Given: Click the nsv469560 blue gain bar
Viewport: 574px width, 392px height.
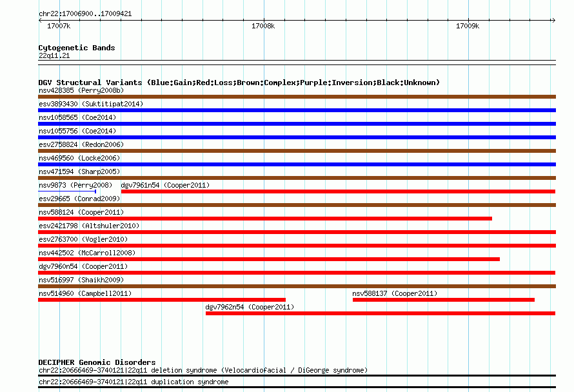Looking at the screenshot, I should [297, 164].
